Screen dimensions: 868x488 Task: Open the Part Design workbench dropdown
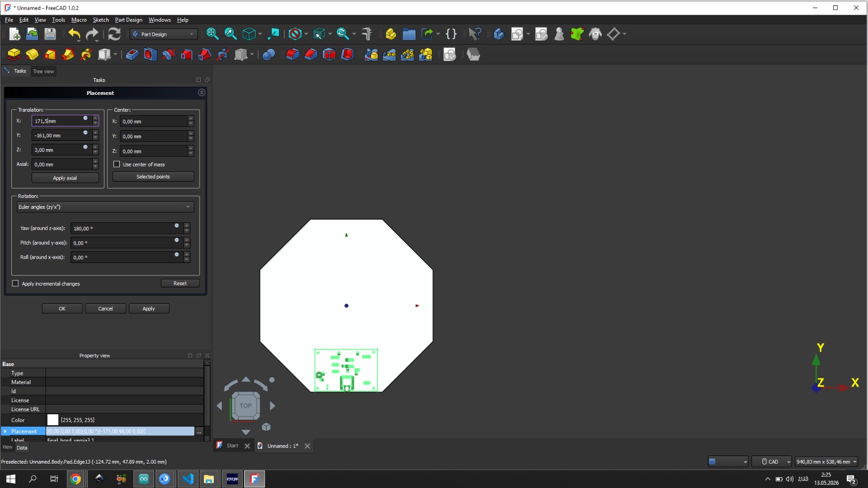point(163,34)
